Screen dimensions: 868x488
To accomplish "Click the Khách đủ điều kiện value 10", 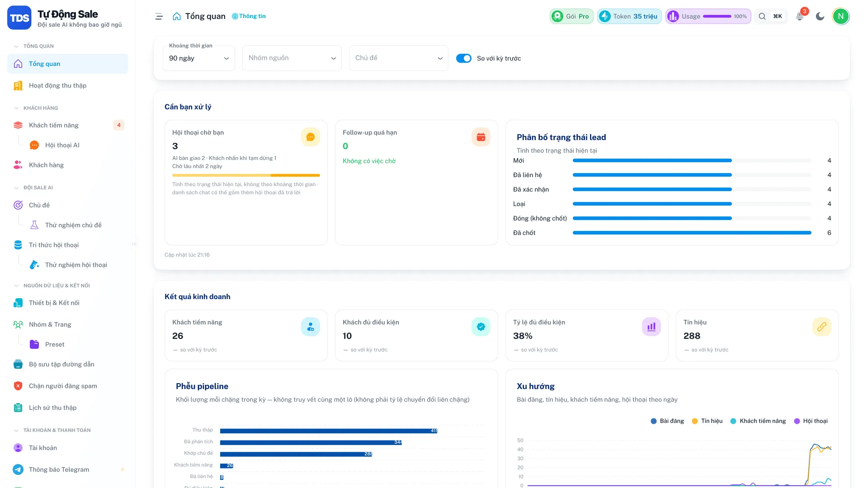I will click(347, 336).
